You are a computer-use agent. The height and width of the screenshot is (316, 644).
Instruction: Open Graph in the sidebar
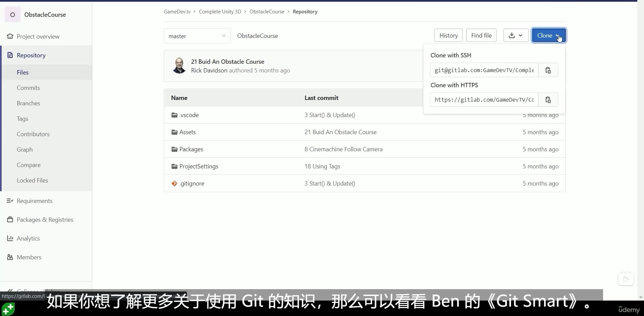pyautogui.click(x=24, y=149)
